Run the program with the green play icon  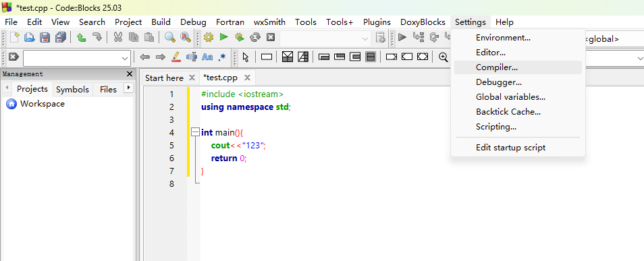click(223, 37)
